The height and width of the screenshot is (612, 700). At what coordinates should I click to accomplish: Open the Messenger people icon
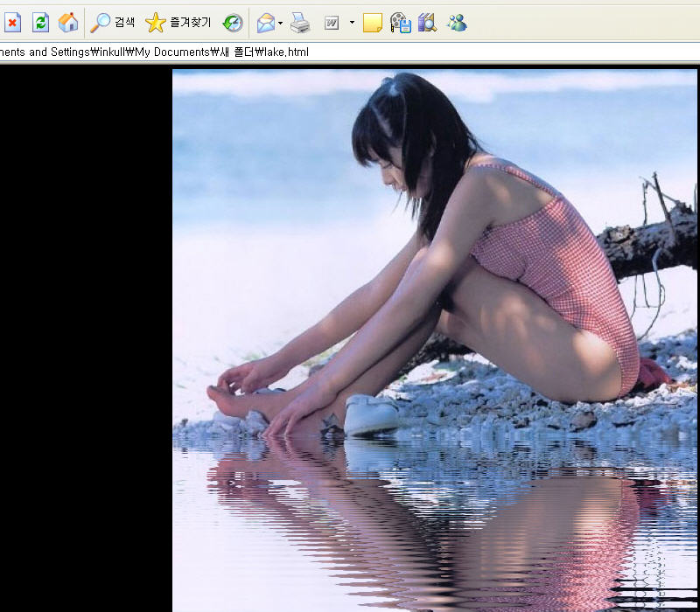(x=457, y=23)
